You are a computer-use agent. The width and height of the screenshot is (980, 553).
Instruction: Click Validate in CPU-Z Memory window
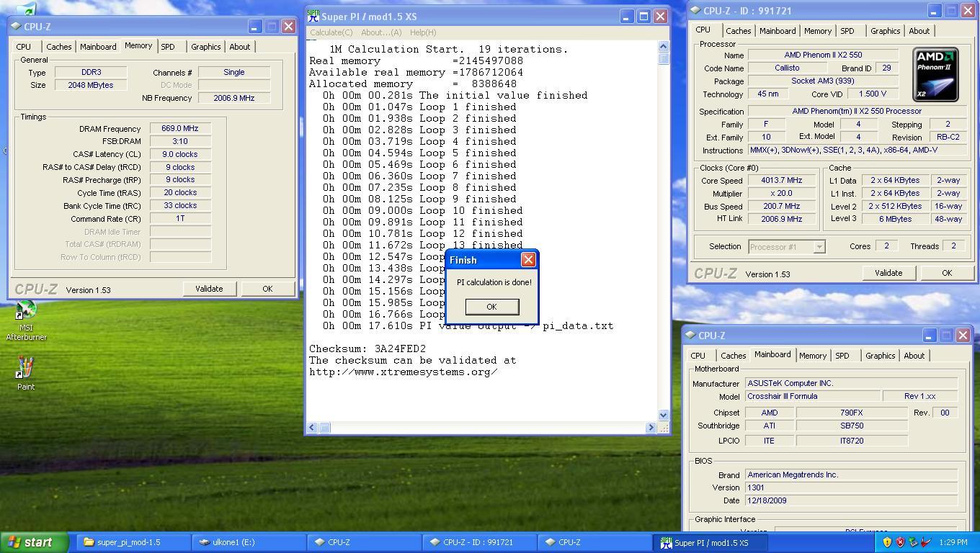(x=209, y=289)
